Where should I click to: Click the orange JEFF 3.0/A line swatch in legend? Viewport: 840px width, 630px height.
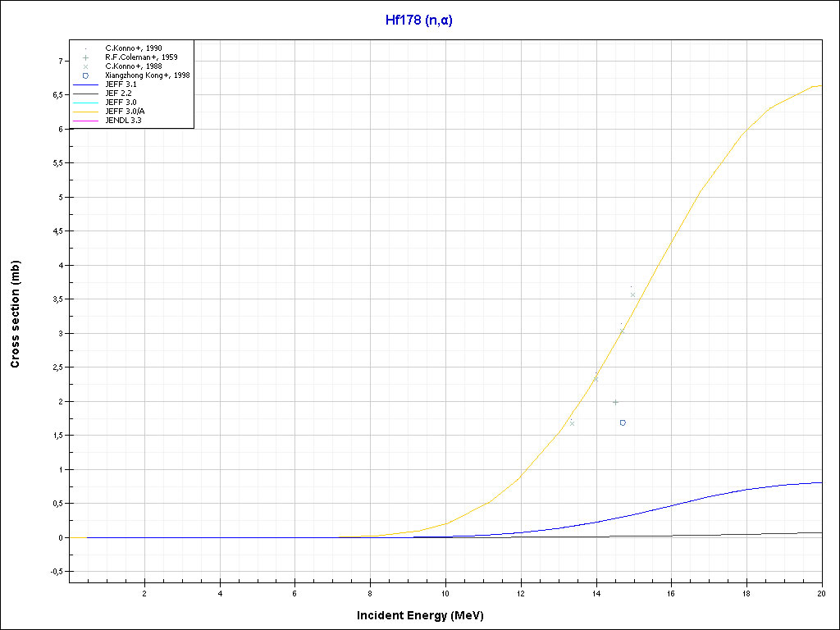click(x=85, y=112)
